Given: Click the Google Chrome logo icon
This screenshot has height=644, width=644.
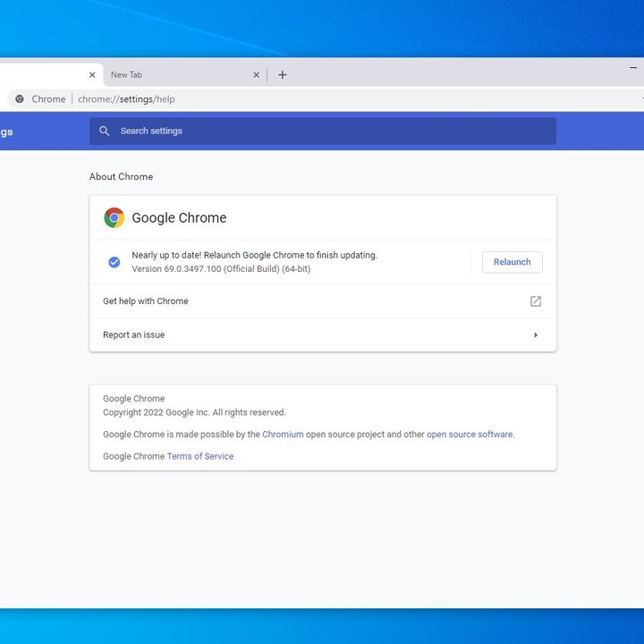Looking at the screenshot, I should click(114, 217).
